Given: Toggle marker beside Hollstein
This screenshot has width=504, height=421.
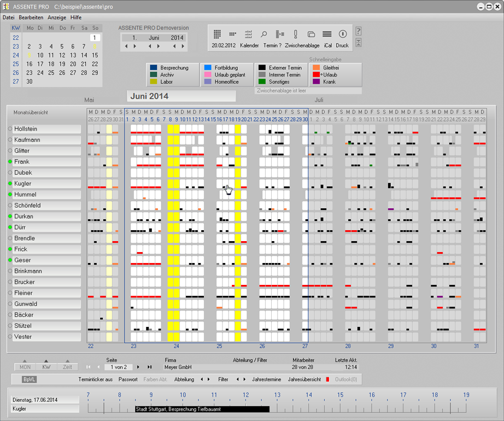Looking at the screenshot, I should (10, 128).
